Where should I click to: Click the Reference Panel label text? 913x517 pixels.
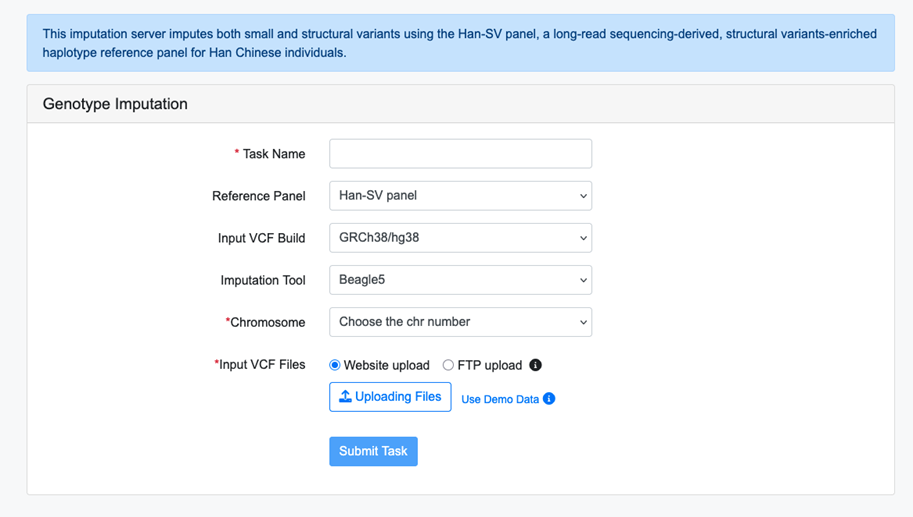coord(258,196)
